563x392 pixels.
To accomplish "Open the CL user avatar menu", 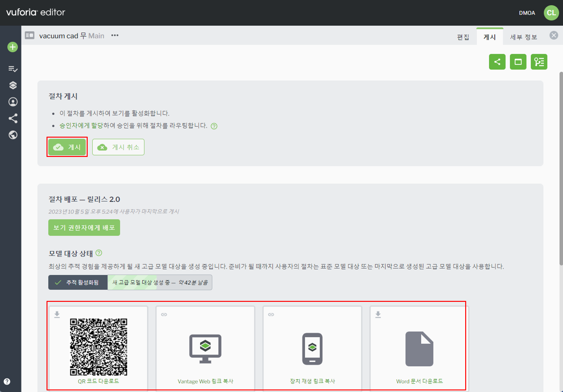I will (551, 13).
